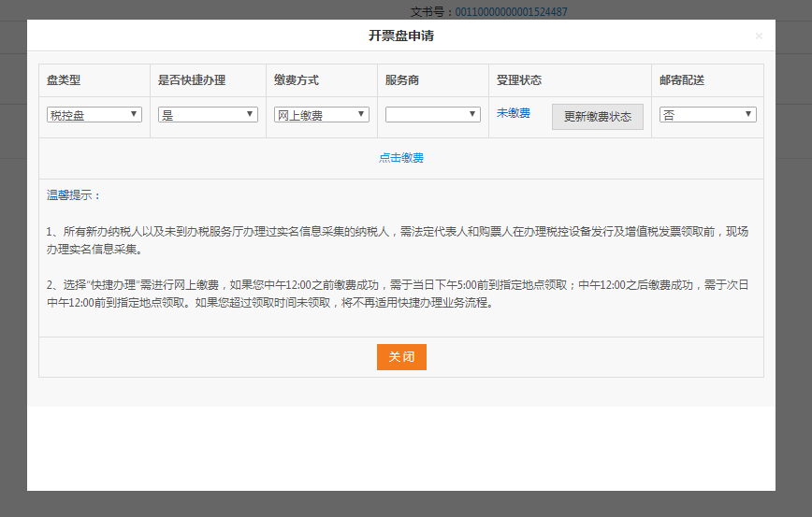Click the 未缴费 status text
Image resolution: width=812 pixels, height=517 pixels.
pos(514,113)
